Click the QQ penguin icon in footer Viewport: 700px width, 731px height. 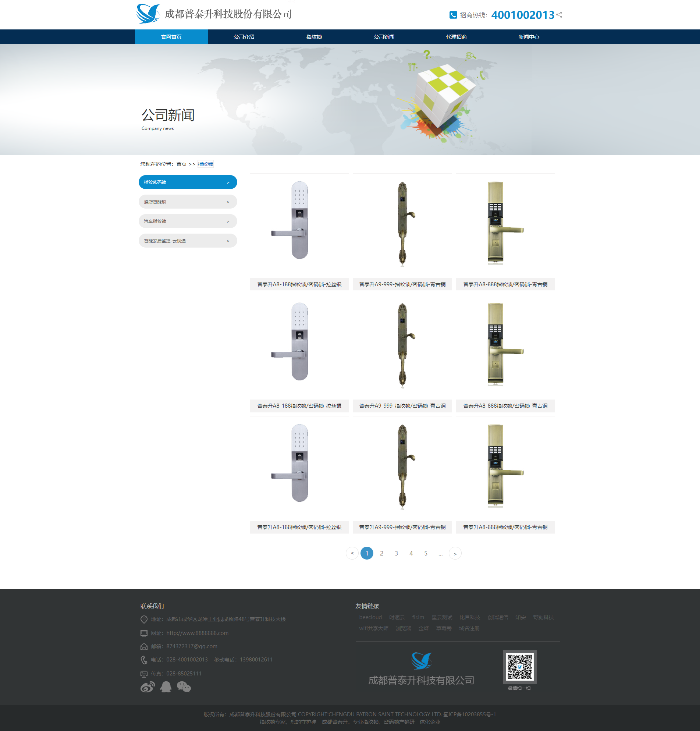(166, 686)
